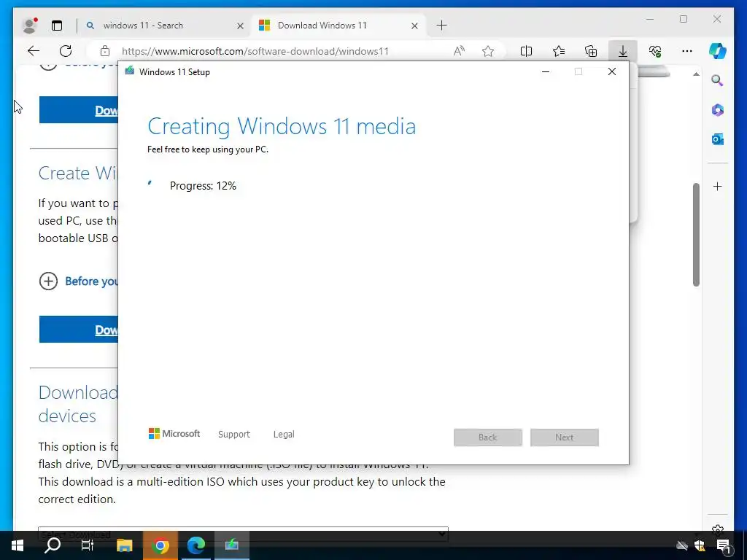747x560 pixels.
Task: Launch Google Chrome from the taskbar
Action: coord(160,545)
